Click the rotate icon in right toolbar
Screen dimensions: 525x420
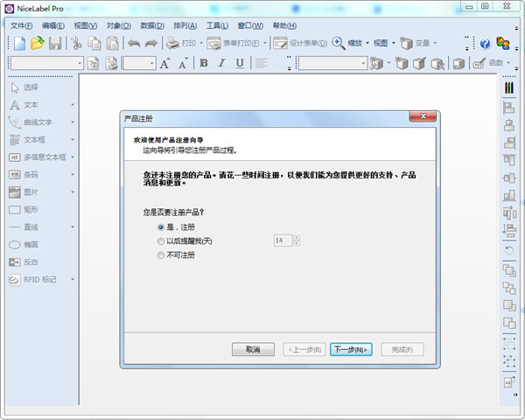point(509,250)
